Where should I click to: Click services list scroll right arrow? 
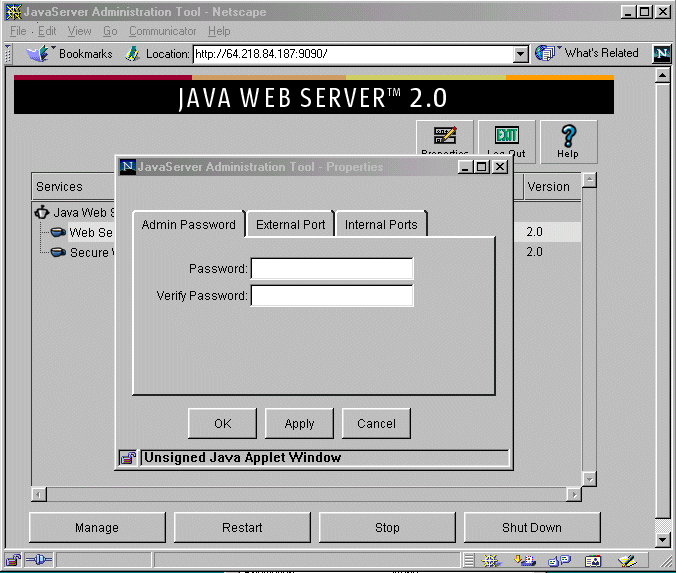click(x=574, y=495)
